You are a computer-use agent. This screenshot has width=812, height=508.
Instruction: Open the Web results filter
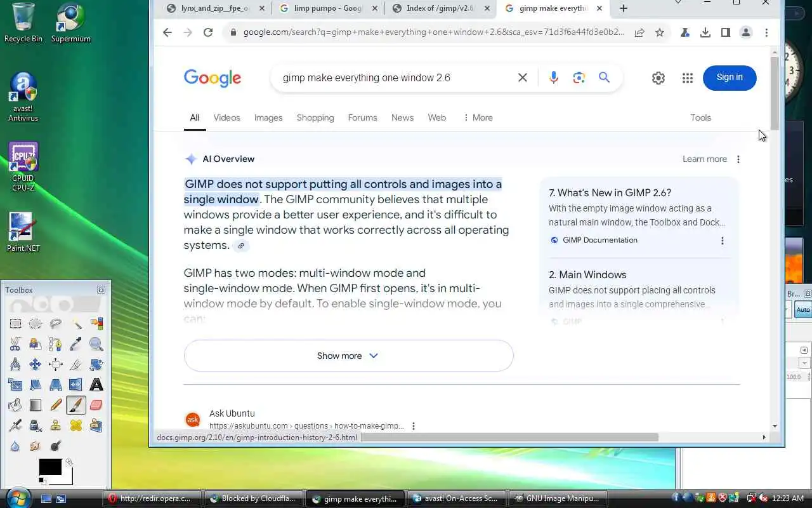coord(437,117)
